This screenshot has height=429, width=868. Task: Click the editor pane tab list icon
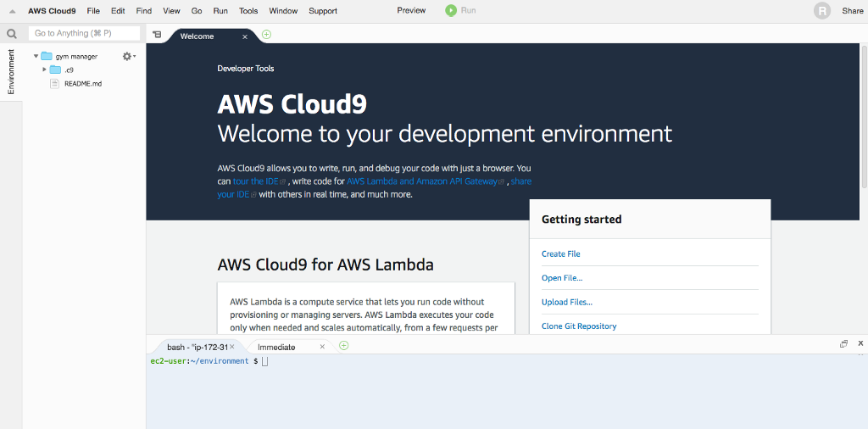157,36
